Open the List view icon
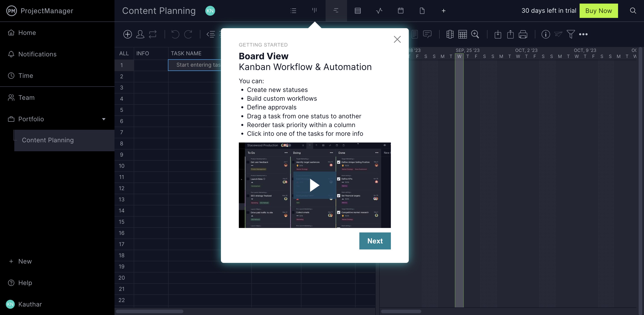Image resolution: width=644 pixels, height=315 pixels. point(293,11)
